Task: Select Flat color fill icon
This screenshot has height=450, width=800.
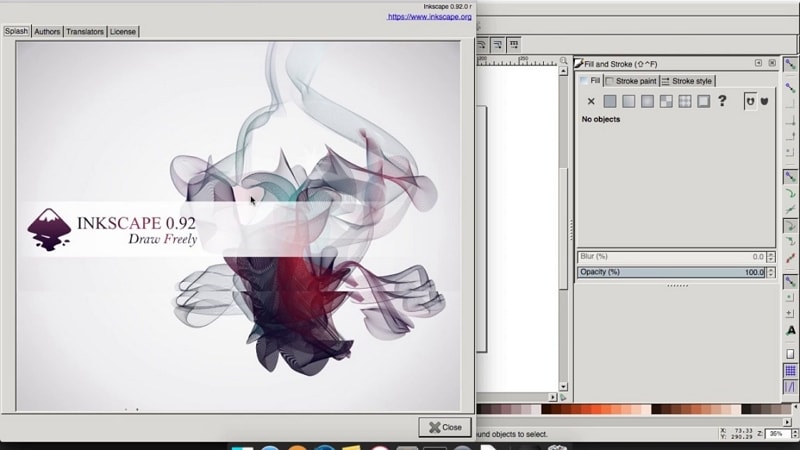Action: pos(610,101)
